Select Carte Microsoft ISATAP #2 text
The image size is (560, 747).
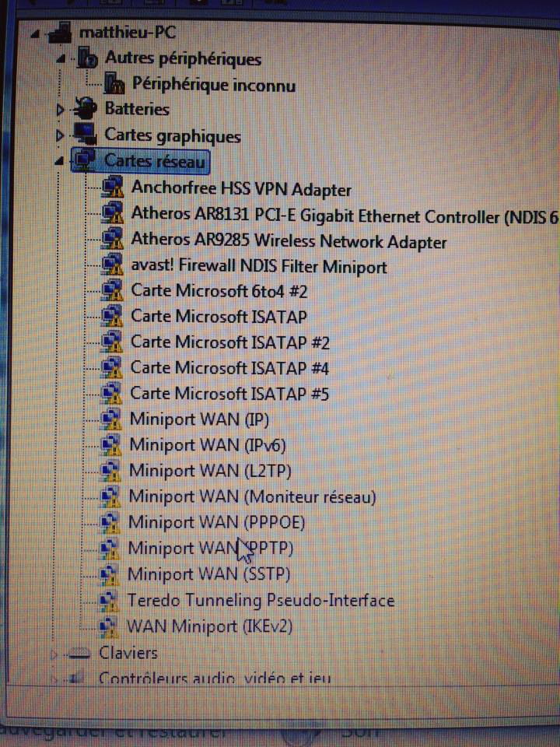coord(229,342)
